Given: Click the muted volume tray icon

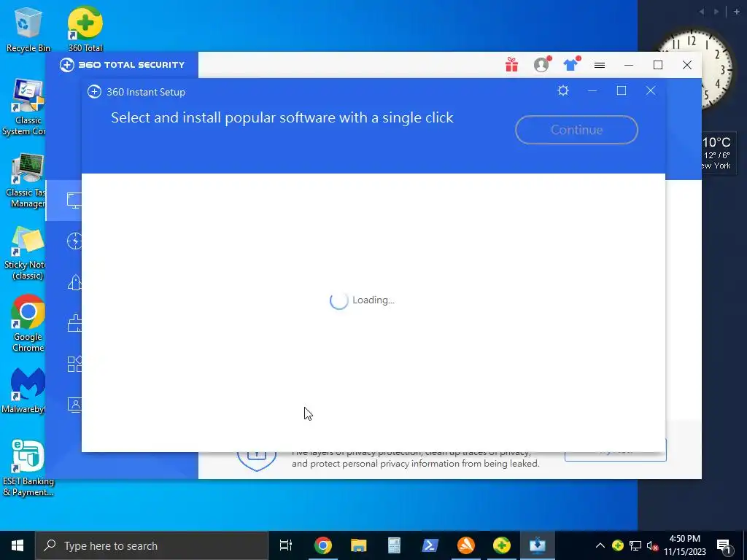Looking at the screenshot, I should [x=652, y=545].
